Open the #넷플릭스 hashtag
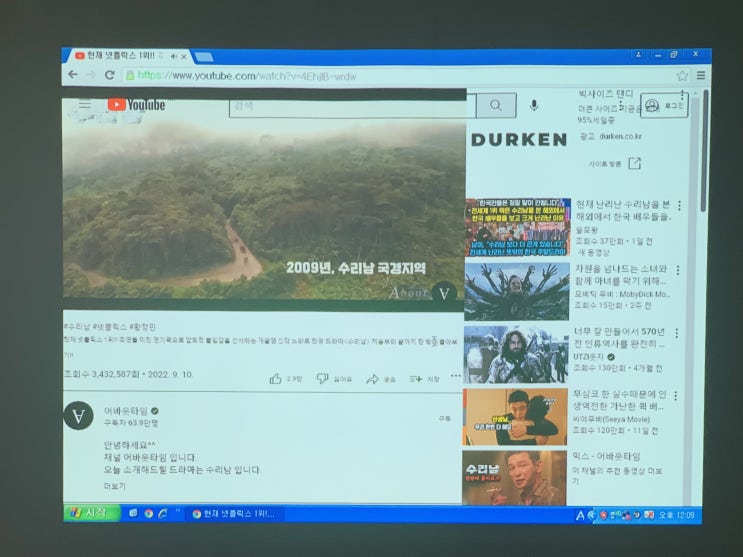The width and height of the screenshot is (743, 557). [x=109, y=327]
